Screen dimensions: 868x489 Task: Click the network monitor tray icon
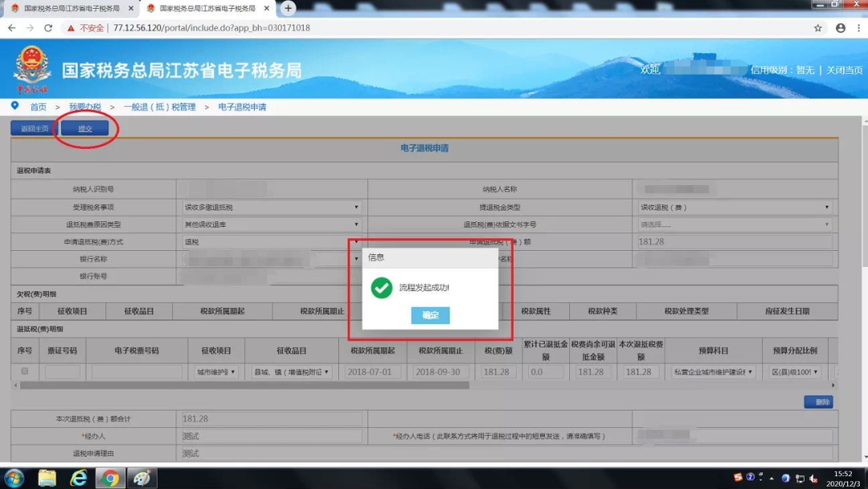click(x=800, y=478)
